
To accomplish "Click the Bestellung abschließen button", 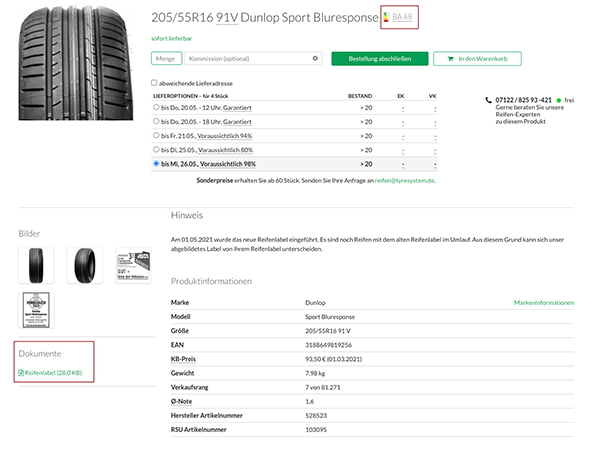I will pyautogui.click(x=379, y=59).
